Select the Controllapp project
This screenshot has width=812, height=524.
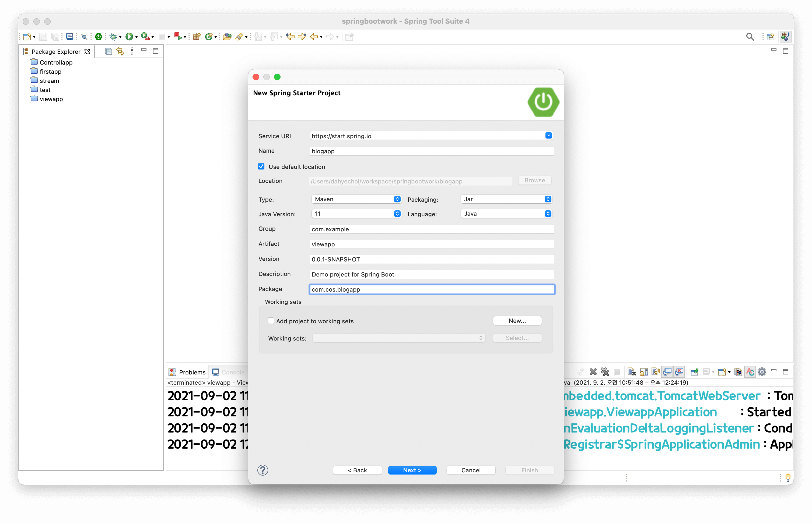point(51,62)
